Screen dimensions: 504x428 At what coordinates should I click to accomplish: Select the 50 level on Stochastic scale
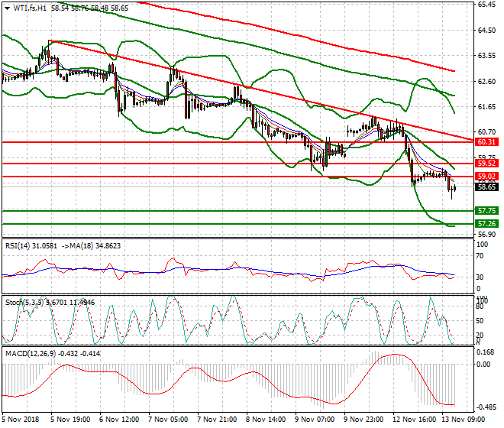[x=480, y=321]
